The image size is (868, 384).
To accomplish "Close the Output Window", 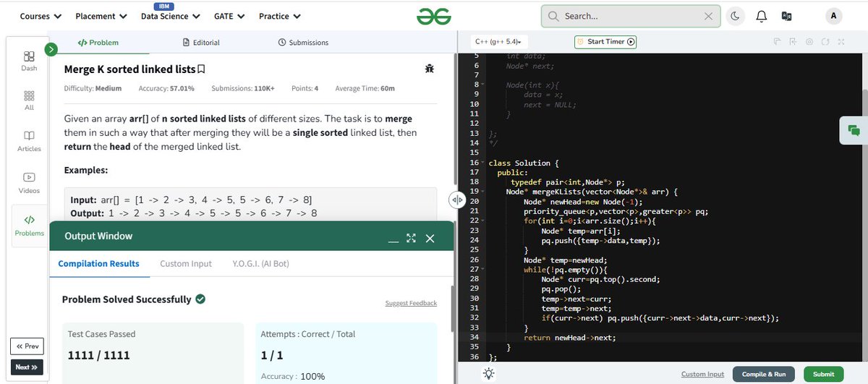I will (x=430, y=238).
